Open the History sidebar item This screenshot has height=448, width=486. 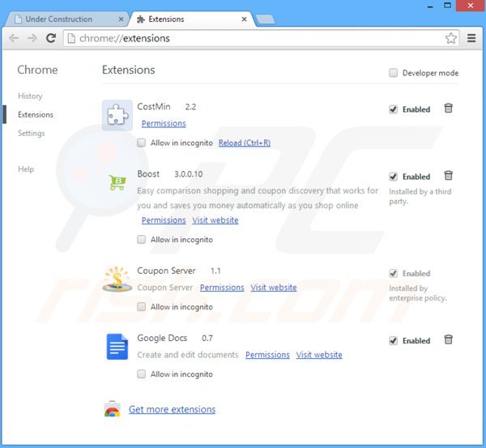click(30, 96)
